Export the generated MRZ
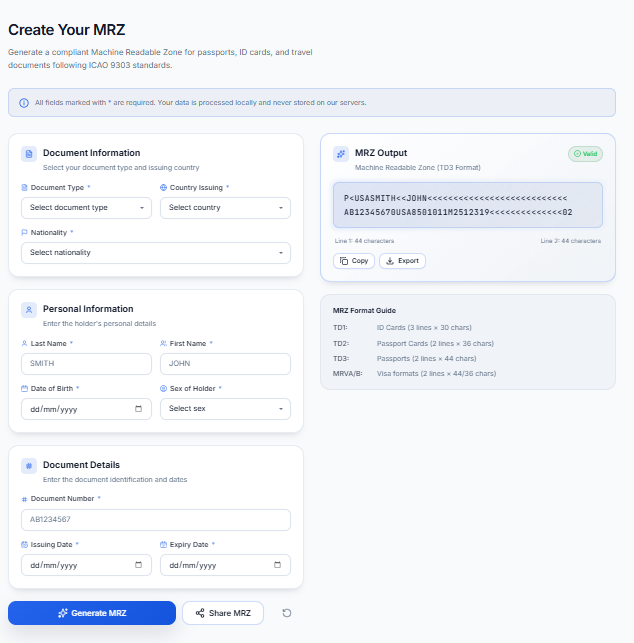Screen dimensions: 634x643 pyautogui.click(x=402, y=261)
